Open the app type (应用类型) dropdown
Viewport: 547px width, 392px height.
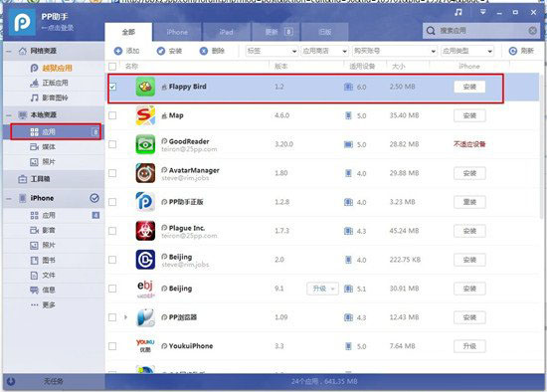click(x=467, y=51)
